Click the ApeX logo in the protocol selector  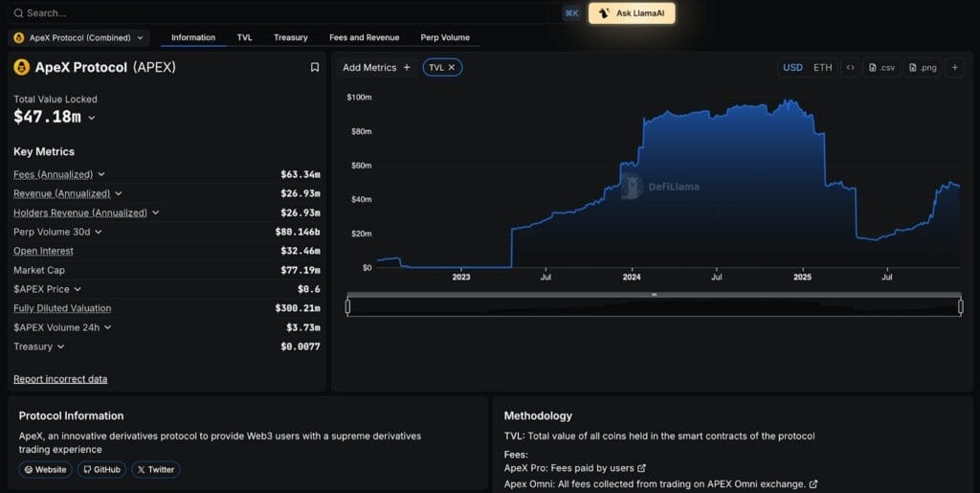tap(19, 38)
